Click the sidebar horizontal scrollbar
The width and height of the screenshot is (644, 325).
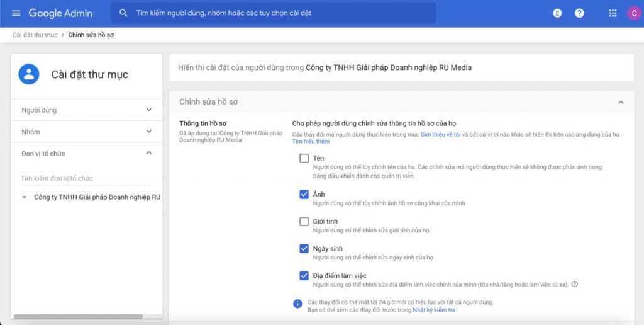[x=78, y=316]
